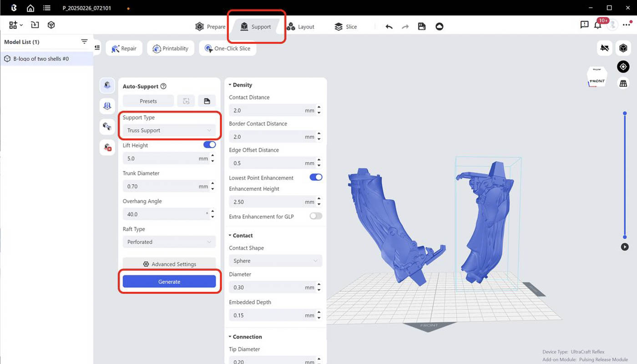Viewport: 637px width, 364px height.
Task: Increase Overhang Angle with the up arrow
Action: click(212, 212)
